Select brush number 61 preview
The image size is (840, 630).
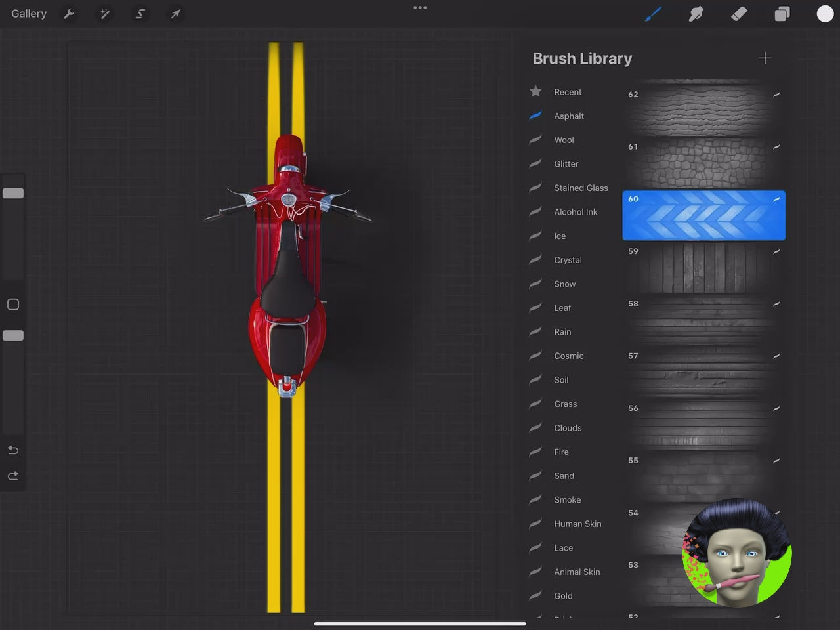coord(703,163)
